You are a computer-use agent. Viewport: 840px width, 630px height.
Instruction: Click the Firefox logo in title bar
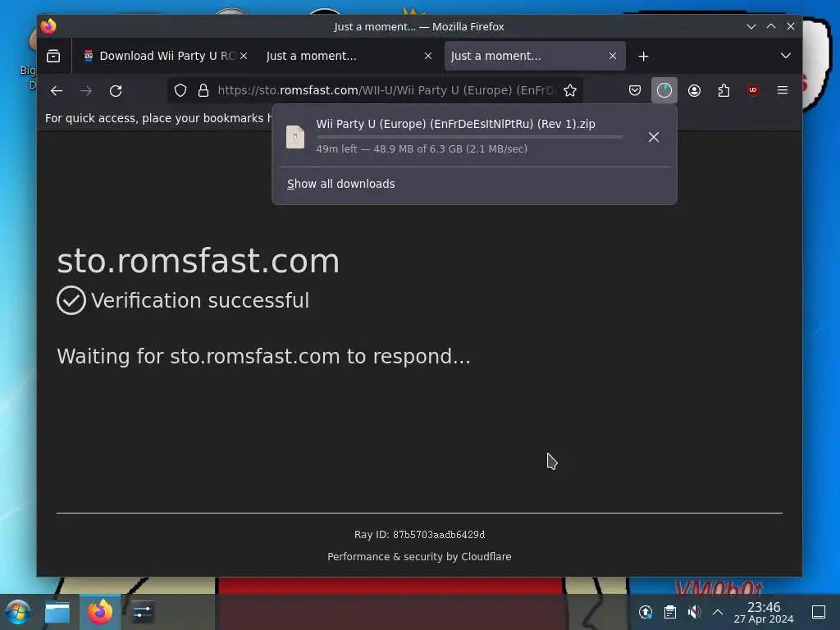click(48, 26)
